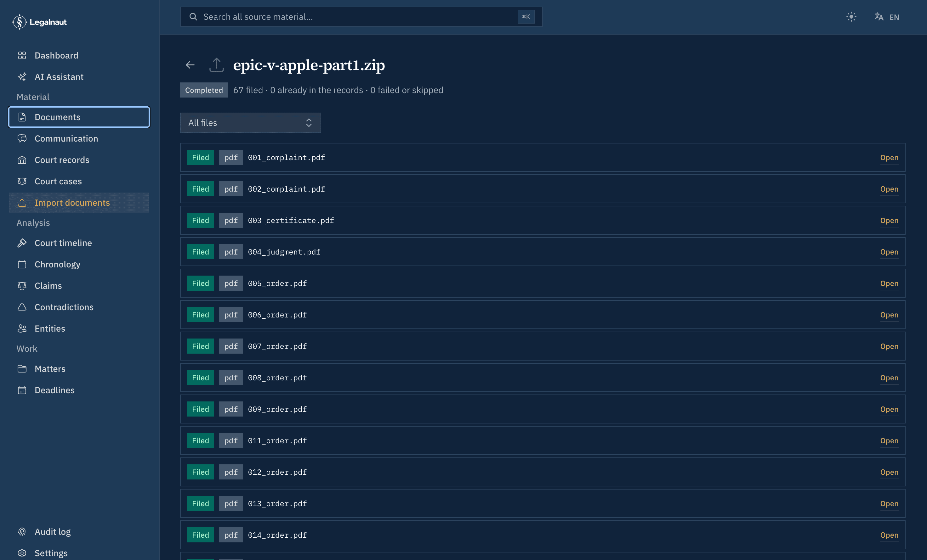This screenshot has width=927, height=560.
Task: Click the Court cases scales icon
Action: point(22,181)
